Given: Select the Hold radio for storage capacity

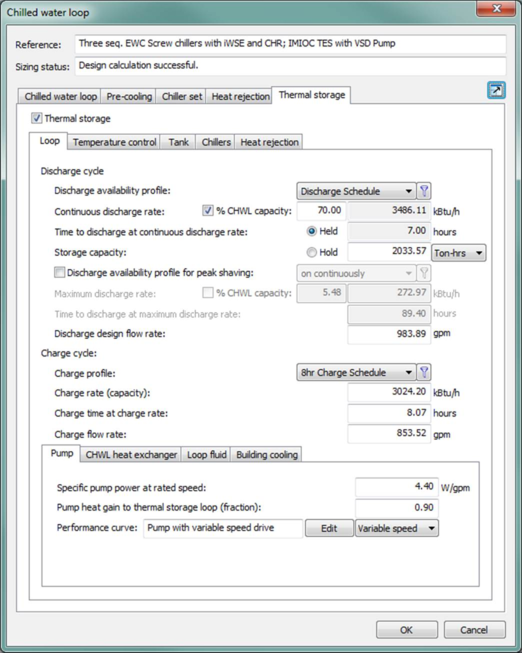Looking at the screenshot, I should coord(312,252).
